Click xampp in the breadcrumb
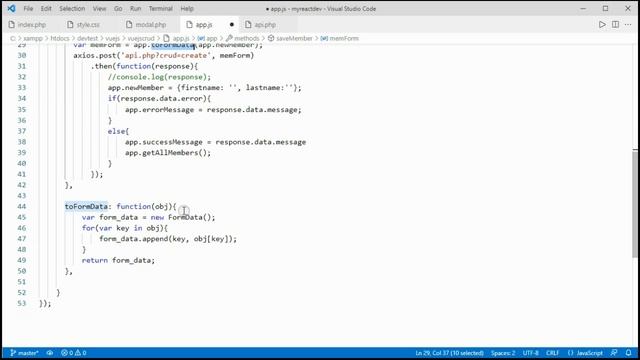The width and height of the screenshot is (640, 360). pyautogui.click(x=33, y=38)
